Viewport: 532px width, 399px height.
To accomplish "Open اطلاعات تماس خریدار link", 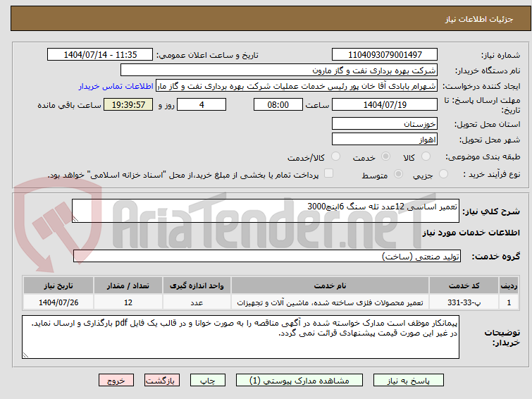I will tap(116, 86).
